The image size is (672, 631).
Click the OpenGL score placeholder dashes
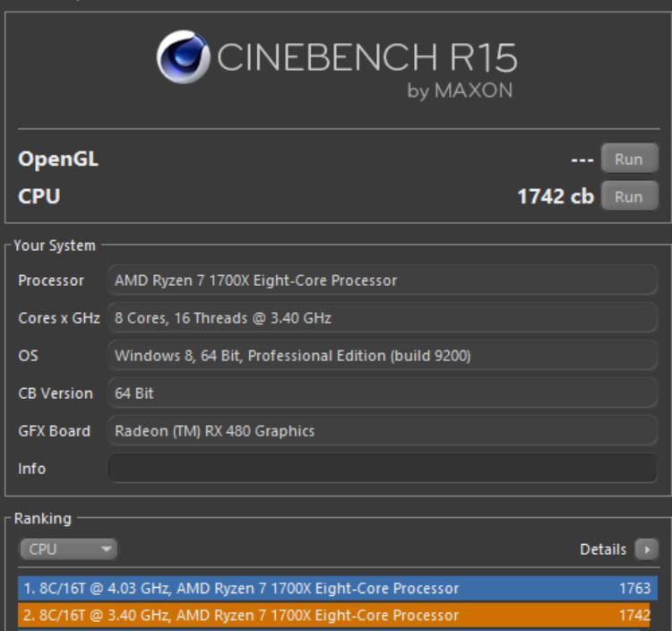click(582, 160)
